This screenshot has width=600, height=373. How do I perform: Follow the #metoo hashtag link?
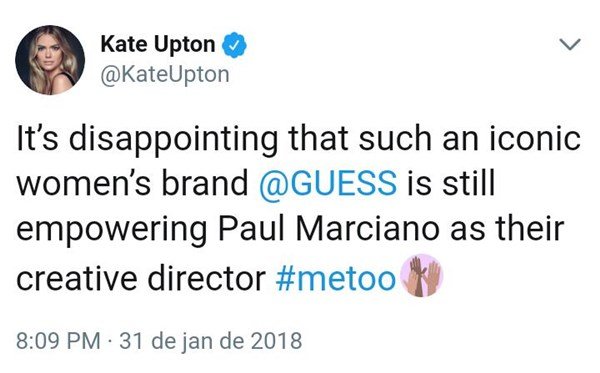tap(335, 278)
